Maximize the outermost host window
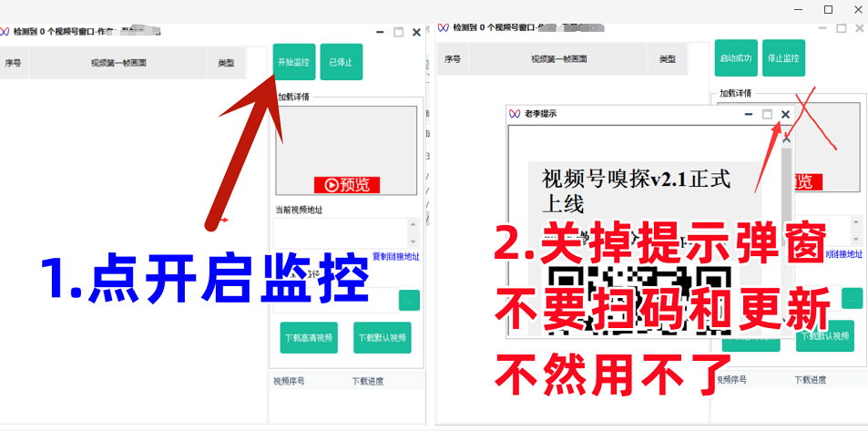868x431 pixels. pyautogui.click(x=828, y=9)
